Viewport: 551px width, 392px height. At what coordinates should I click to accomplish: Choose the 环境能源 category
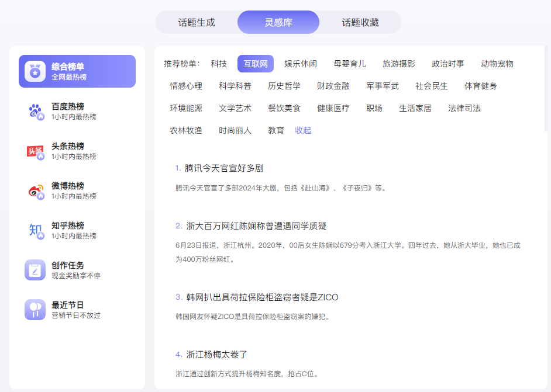pyautogui.click(x=186, y=108)
